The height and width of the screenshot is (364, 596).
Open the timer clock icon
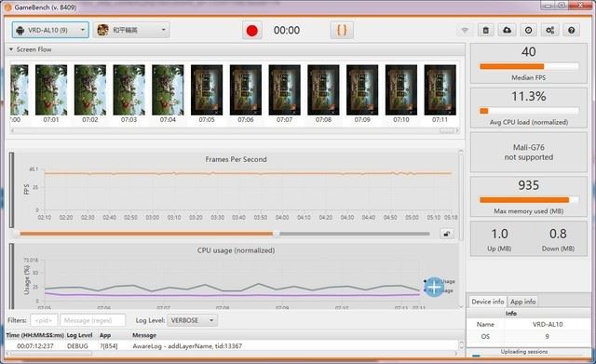coord(528,31)
